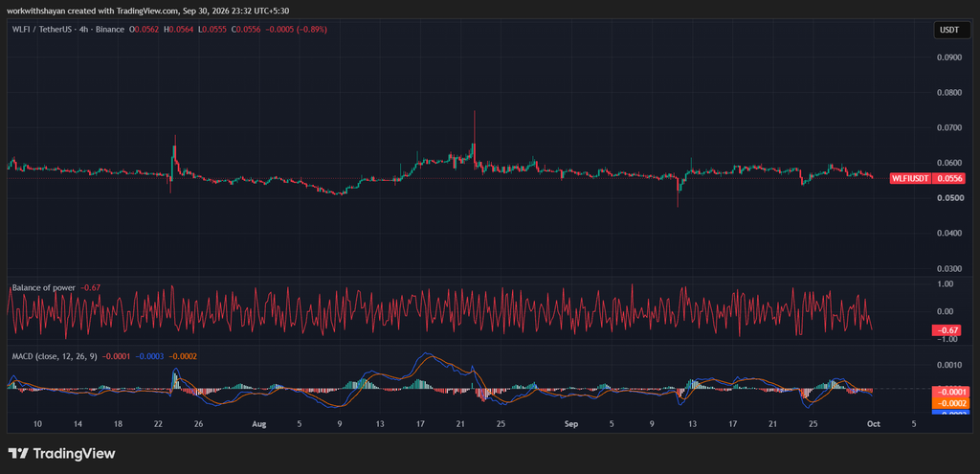Screen dimensions: 980x474
Task: Click the 0.0700 price axis label
Action: (947, 127)
